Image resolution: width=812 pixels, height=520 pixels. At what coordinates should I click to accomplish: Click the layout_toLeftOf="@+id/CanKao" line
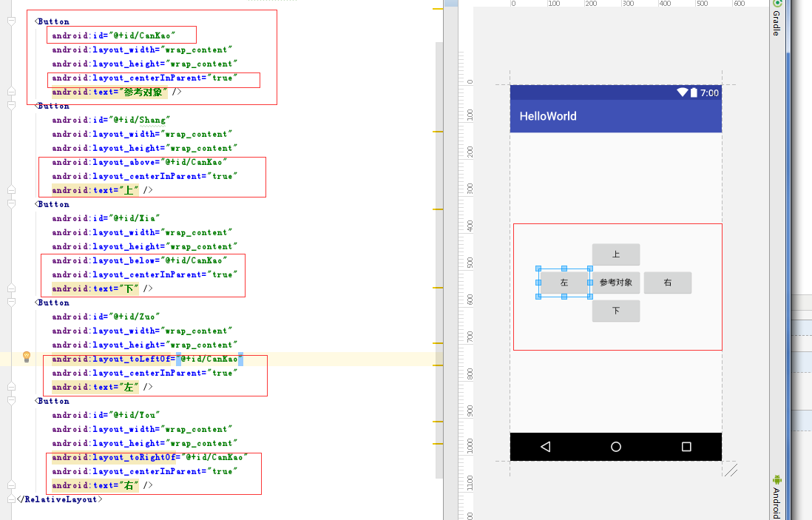147,359
